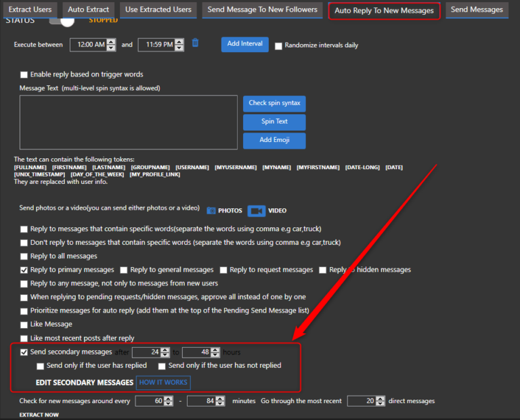Check Prioritize messages for auto reply

coord(24,311)
